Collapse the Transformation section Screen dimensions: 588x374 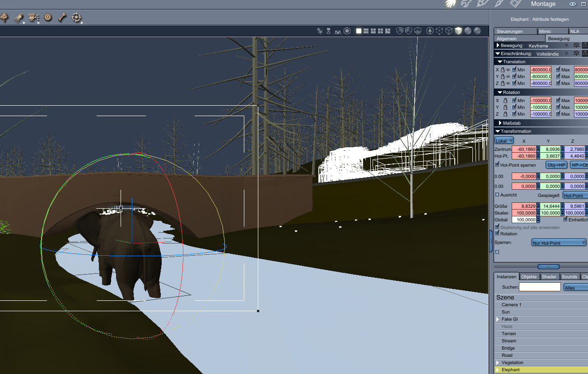[498, 131]
